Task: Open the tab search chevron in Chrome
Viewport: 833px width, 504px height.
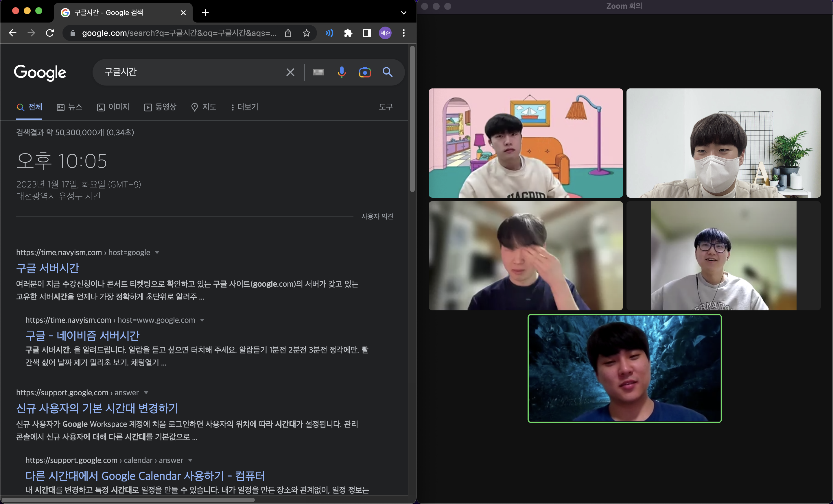Action: click(403, 13)
